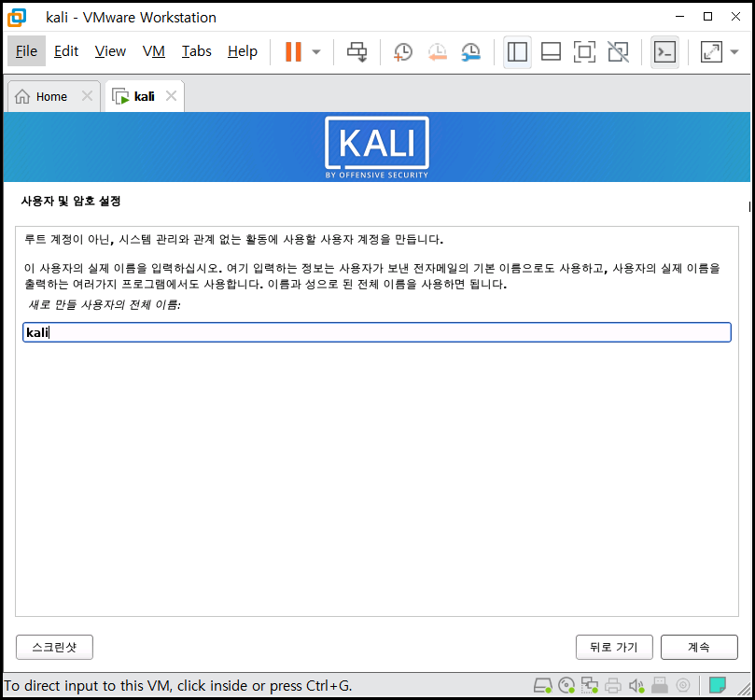Screen dimensions: 755x700
Task: Revert the VM to a snapshot
Action: click(437, 51)
